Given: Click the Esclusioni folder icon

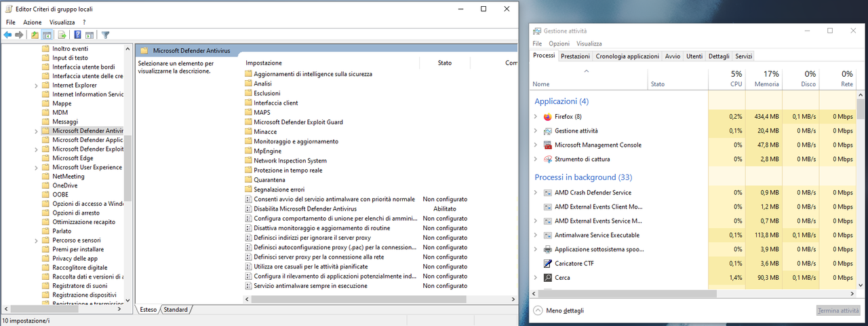Looking at the screenshot, I should click(248, 93).
